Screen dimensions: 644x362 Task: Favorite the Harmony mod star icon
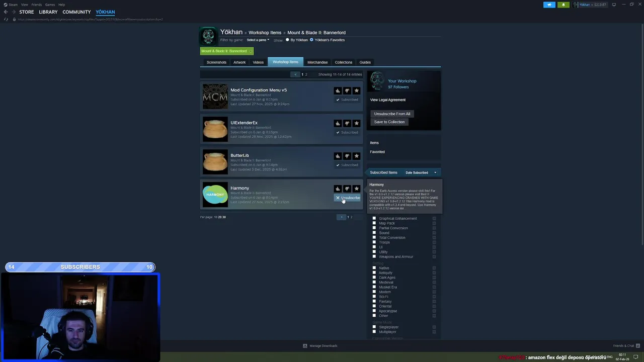(357, 189)
